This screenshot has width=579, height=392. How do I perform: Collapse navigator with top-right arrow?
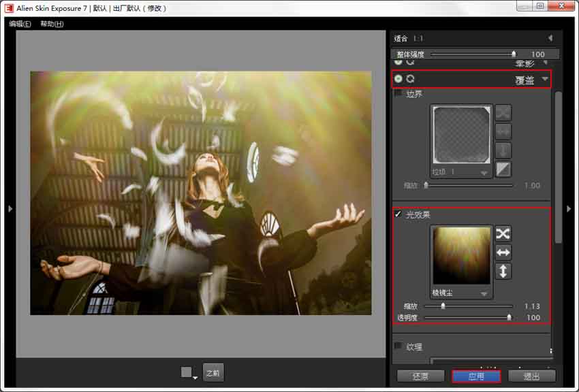pos(550,38)
